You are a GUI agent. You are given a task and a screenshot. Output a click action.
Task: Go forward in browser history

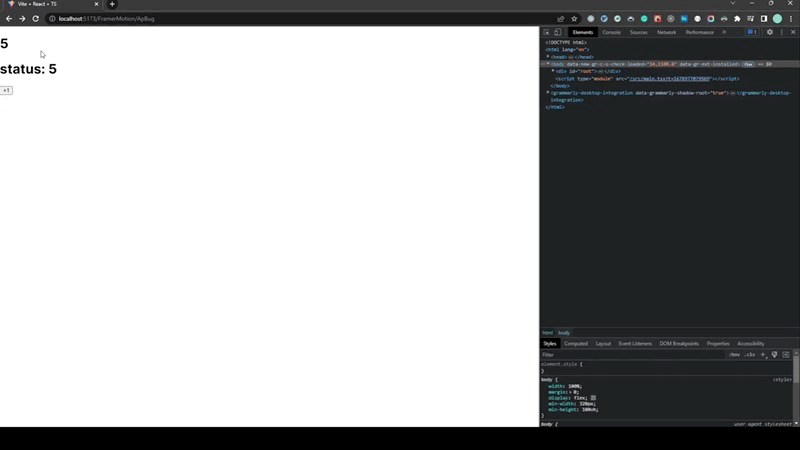pos(22,19)
